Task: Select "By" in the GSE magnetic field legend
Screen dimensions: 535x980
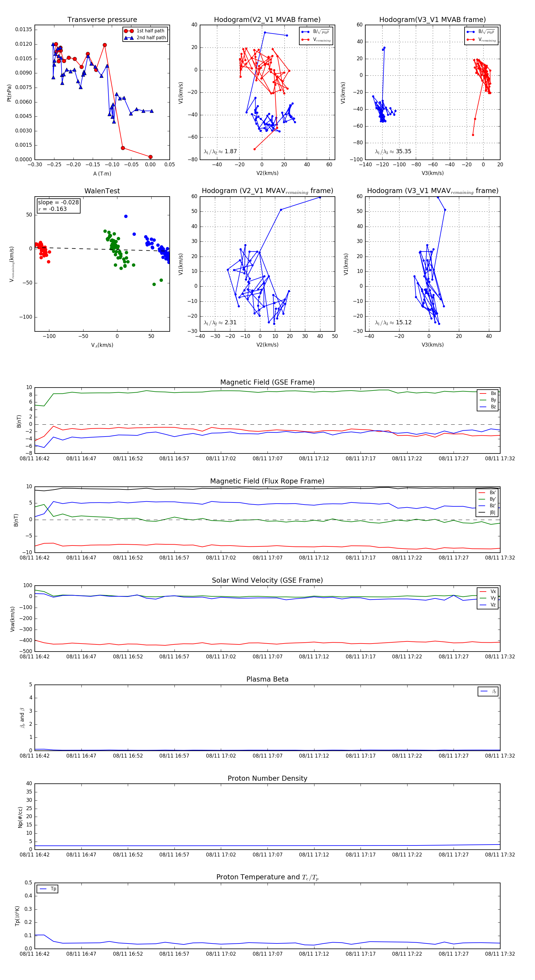Action: click(x=488, y=400)
